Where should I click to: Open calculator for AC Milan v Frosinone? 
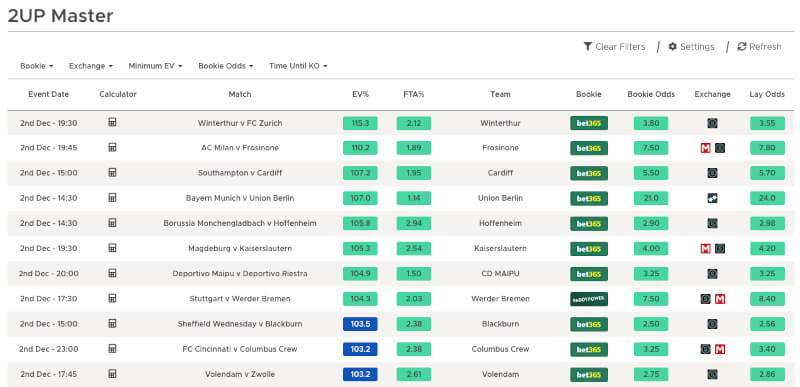click(113, 147)
